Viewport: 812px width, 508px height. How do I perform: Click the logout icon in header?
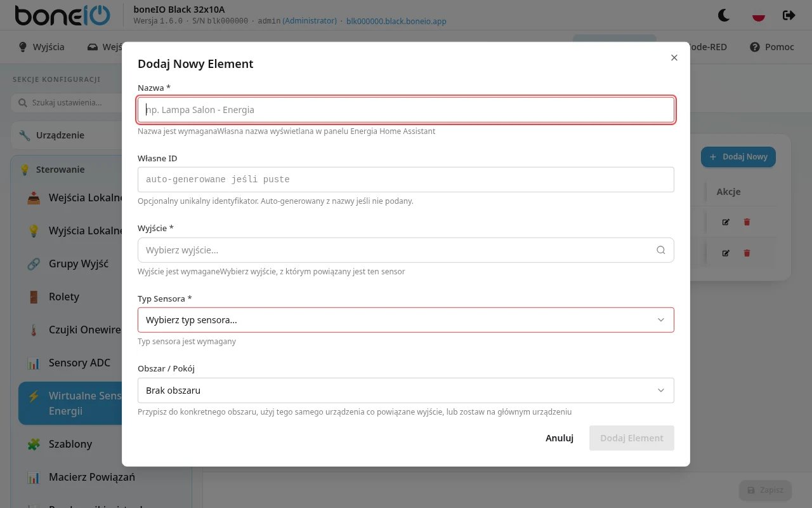tap(789, 15)
